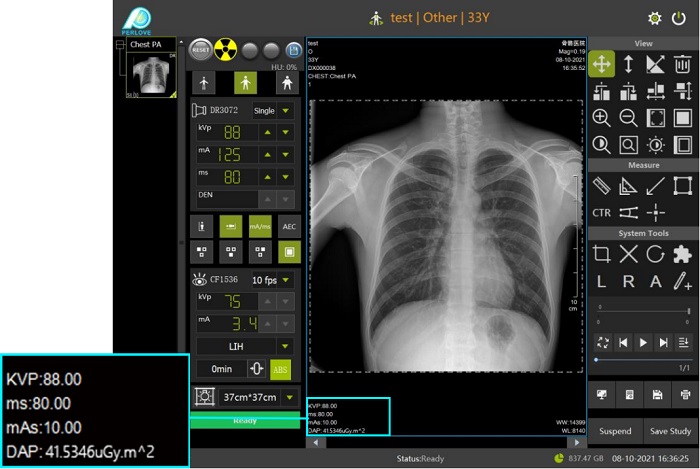Image resolution: width=700 pixels, height=469 pixels.
Task: Select the angle measurement tool
Action: tap(629, 185)
